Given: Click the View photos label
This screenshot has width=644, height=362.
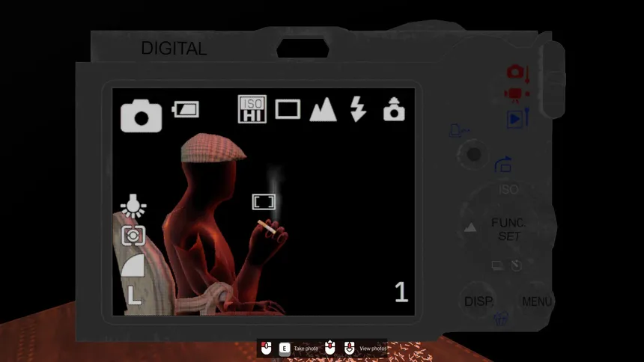Looking at the screenshot, I should [x=373, y=349].
